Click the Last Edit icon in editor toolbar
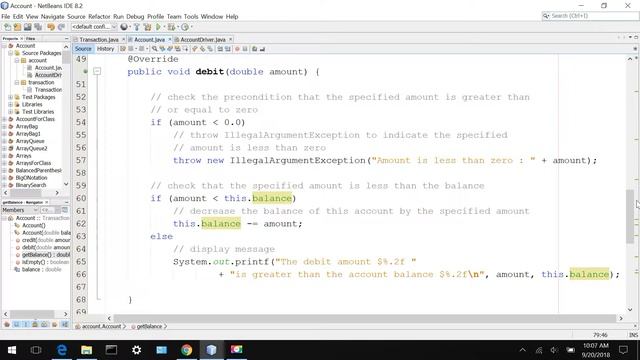Screen dimensions: 640x360 click(x=122, y=49)
